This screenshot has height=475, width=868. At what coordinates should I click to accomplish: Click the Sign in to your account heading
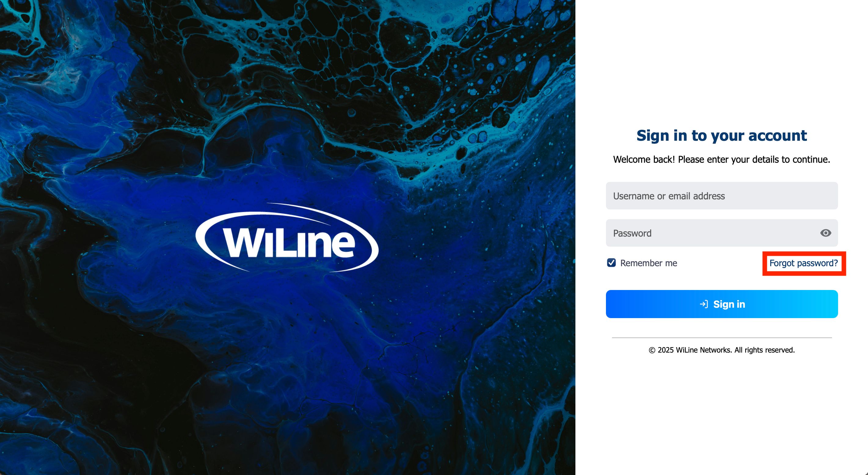click(722, 136)
